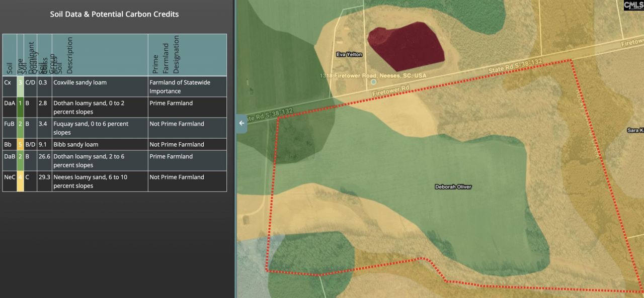644x298 pixels.
Task: Click the Soil column header
Action: [x=10, y=55]
